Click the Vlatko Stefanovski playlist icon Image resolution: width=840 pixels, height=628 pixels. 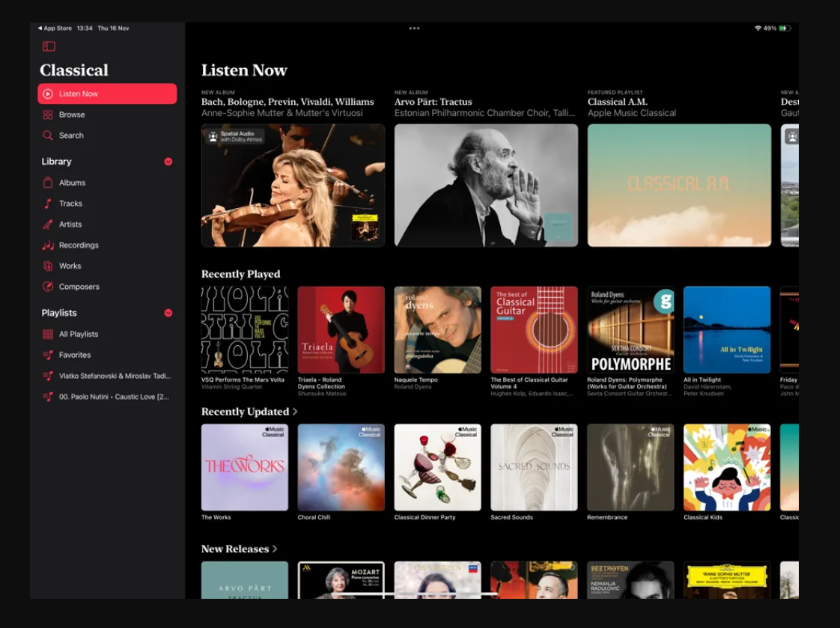coord(48,376)
